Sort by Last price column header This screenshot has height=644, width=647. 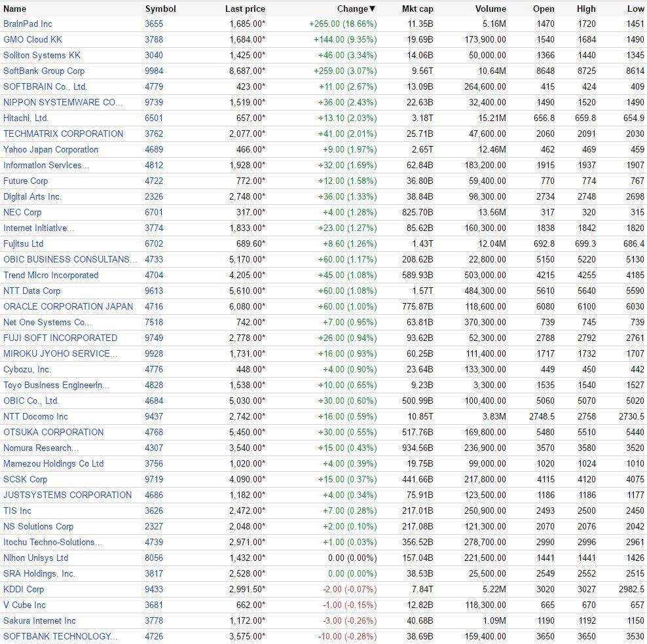point(245,9)
